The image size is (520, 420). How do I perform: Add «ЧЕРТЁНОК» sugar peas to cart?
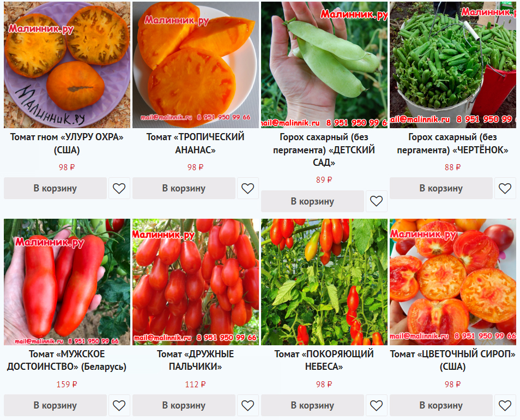click(441, 188)
